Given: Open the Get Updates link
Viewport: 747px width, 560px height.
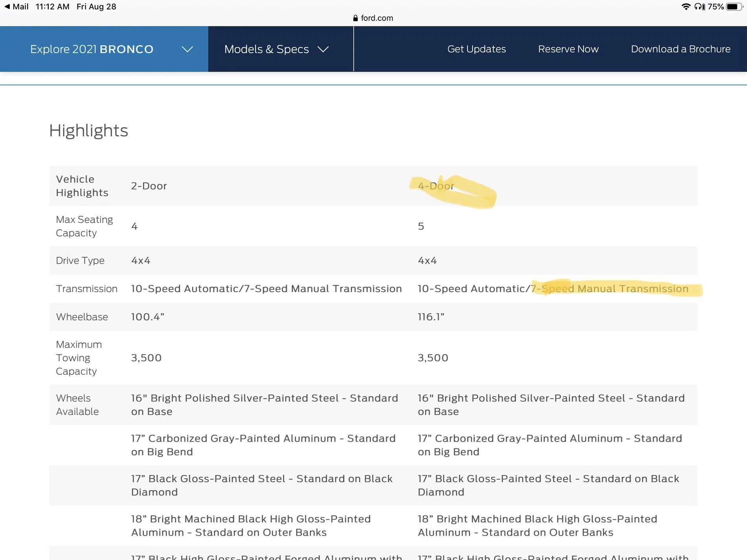Looking at the screenshot, I should (x=476, y=49).
